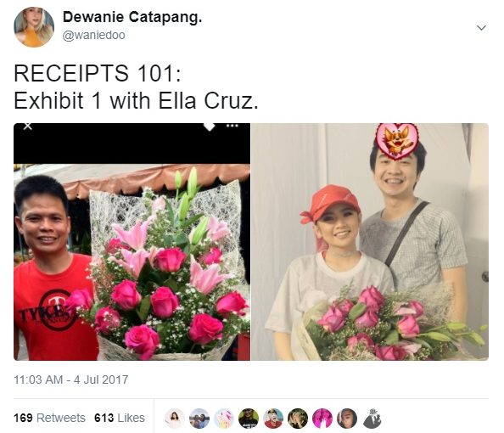
Task: Open the photo of the girl in the red cap
Action: [x=370, y=242]
